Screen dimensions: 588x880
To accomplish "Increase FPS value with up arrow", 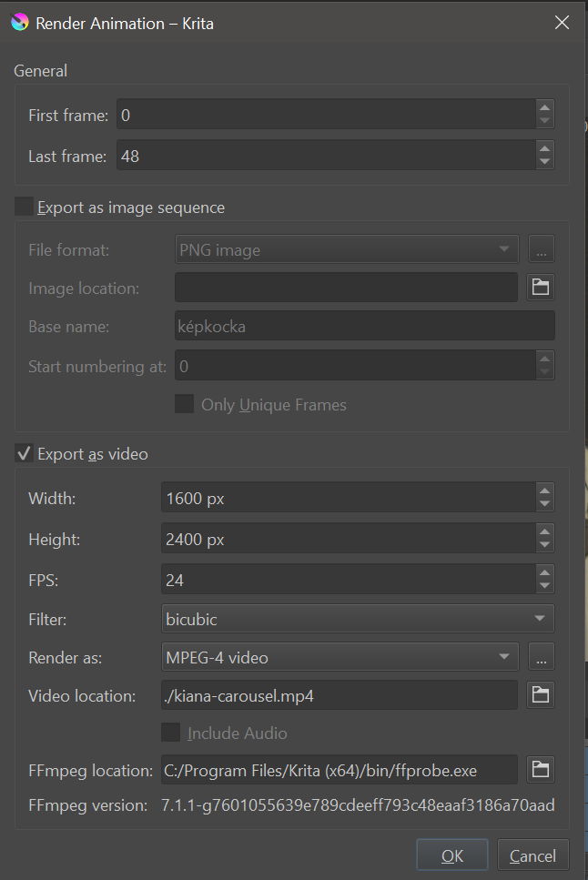I will click(x=544, y=573).
